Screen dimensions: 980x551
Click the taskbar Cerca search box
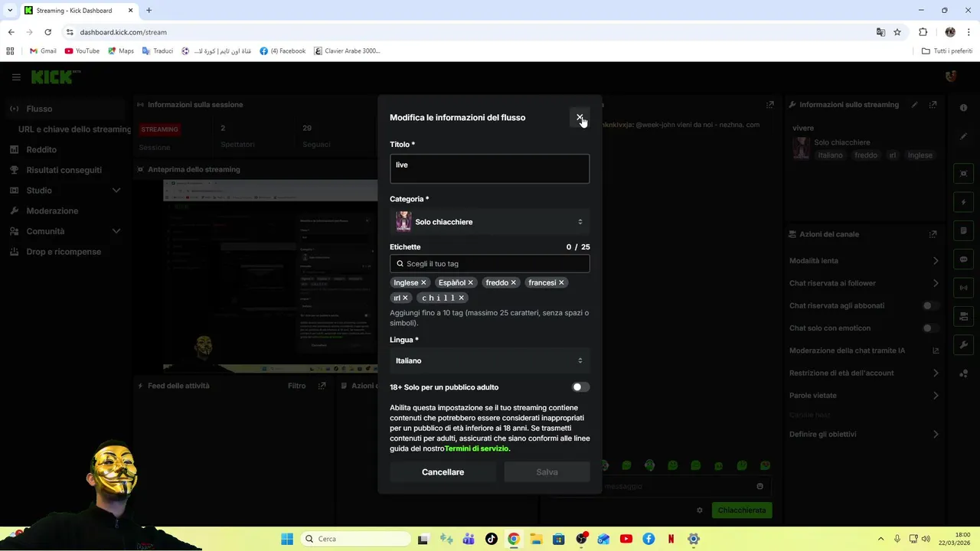[x=355, y=539]
